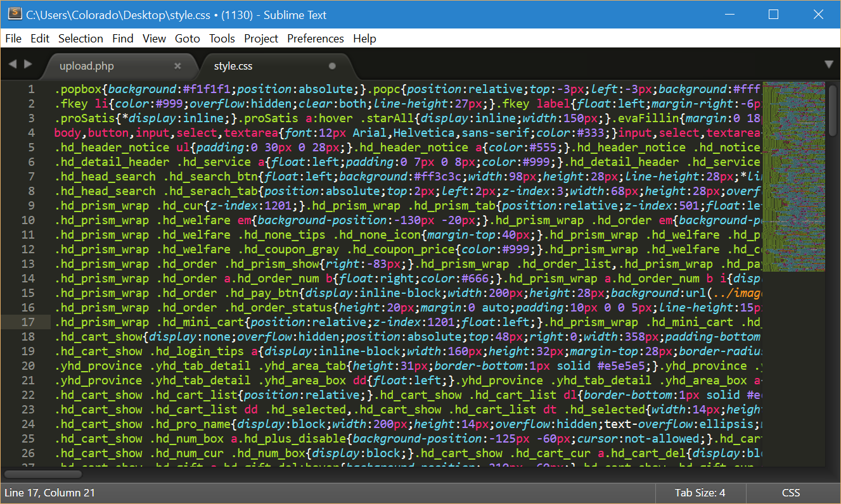
Task: Open the Selection menu
Action: coord(80,39)
